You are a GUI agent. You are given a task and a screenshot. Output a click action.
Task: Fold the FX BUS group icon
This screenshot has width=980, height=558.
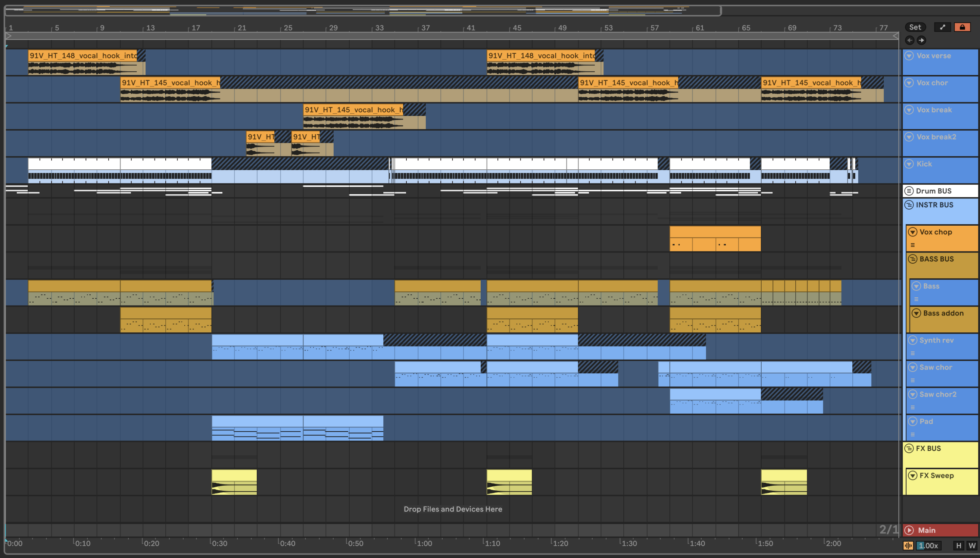(x=909, y=448)
